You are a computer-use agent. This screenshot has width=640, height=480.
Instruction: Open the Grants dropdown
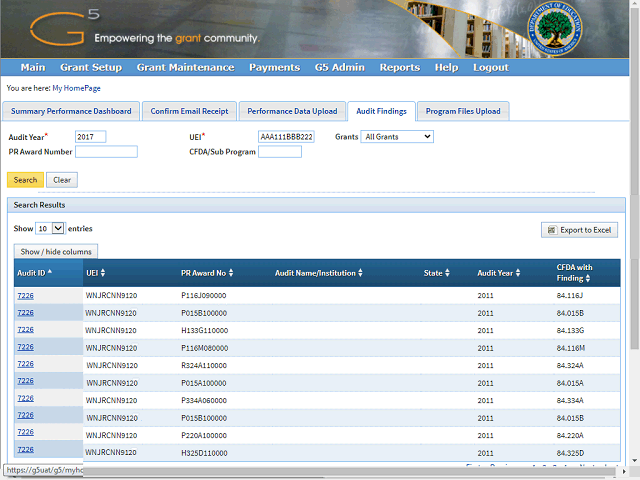tap(397, 136)
